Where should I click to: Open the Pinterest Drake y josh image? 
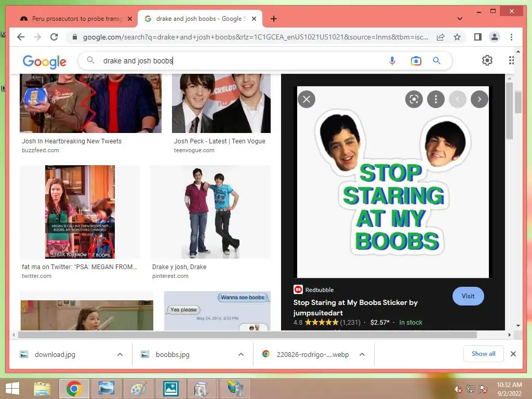[x=210, y=212]
